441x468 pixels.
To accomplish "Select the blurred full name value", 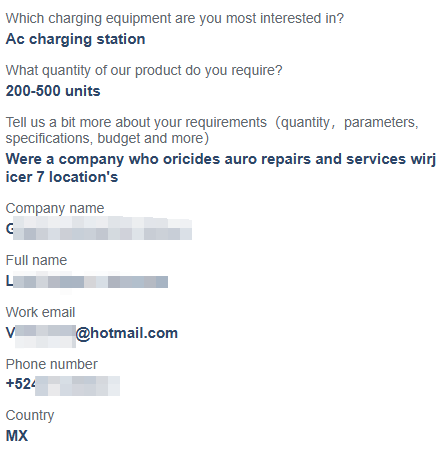I will [87, 282].
